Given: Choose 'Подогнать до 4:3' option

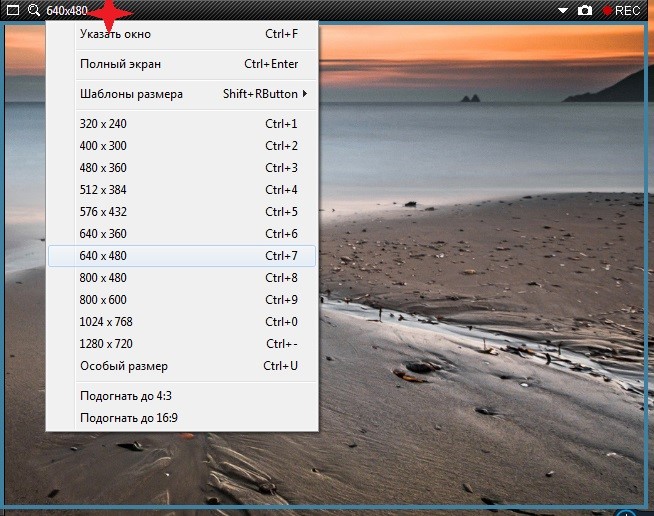Looking at the screenshot, I should [182, 396].
